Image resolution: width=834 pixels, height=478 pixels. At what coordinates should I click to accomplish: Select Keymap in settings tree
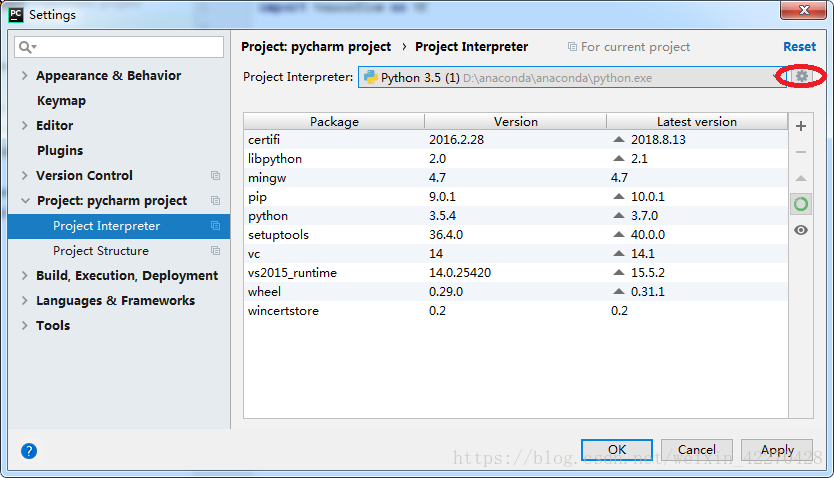click(x=61, y=100)
